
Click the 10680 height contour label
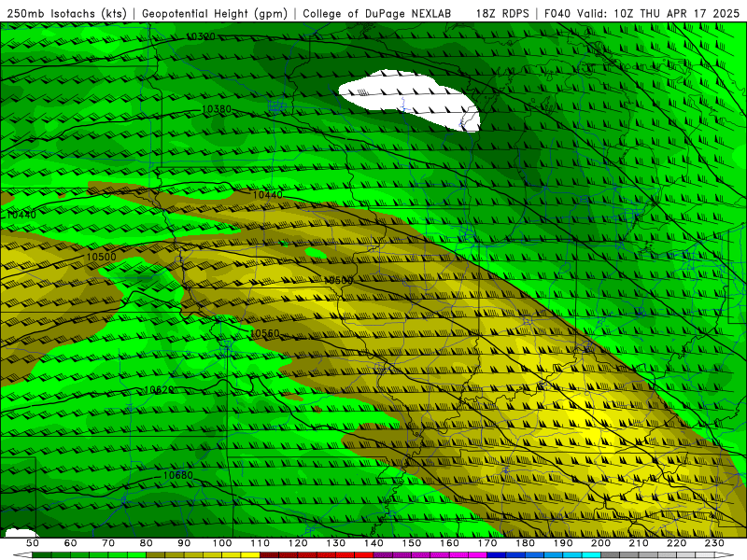(177, 475)
